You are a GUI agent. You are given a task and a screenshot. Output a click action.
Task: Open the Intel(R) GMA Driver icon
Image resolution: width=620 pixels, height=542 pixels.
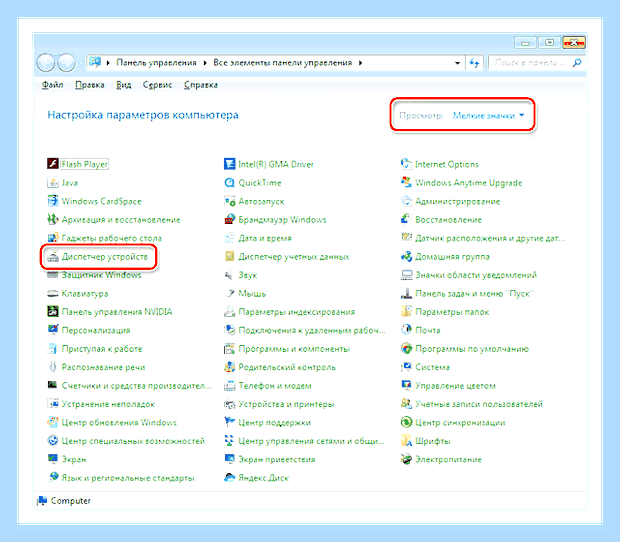coord(229,164)
